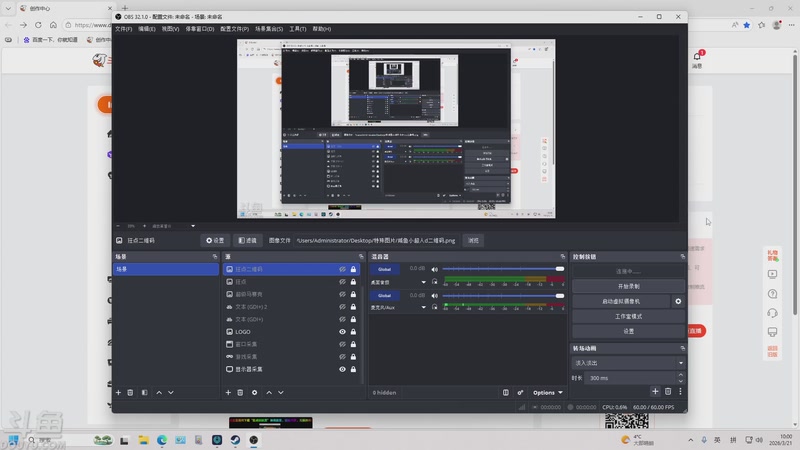Remove the transition with the trash icon
Image resolution: width=800 pixels, height=450 pixels.
click(668, 391)
